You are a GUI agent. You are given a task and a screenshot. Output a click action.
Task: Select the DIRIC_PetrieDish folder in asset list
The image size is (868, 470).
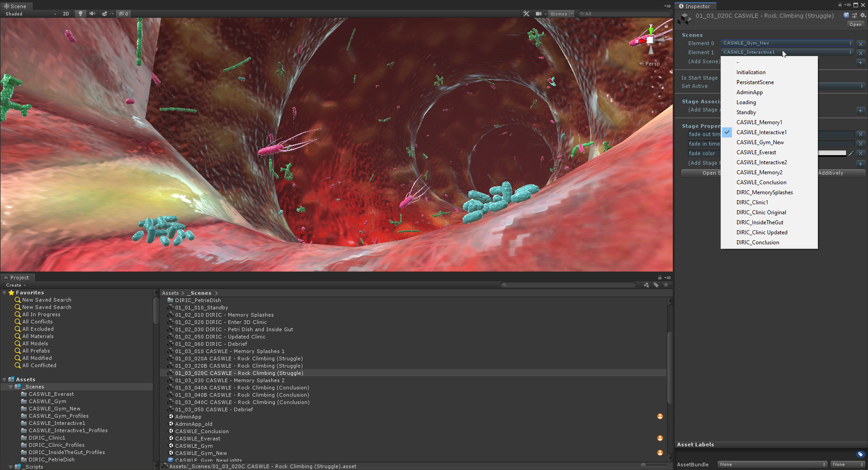198,300
